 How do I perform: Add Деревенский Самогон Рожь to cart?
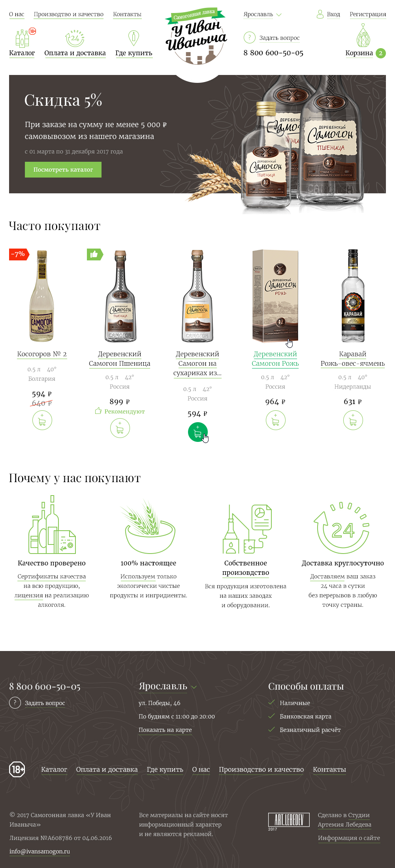pos(276,420)
